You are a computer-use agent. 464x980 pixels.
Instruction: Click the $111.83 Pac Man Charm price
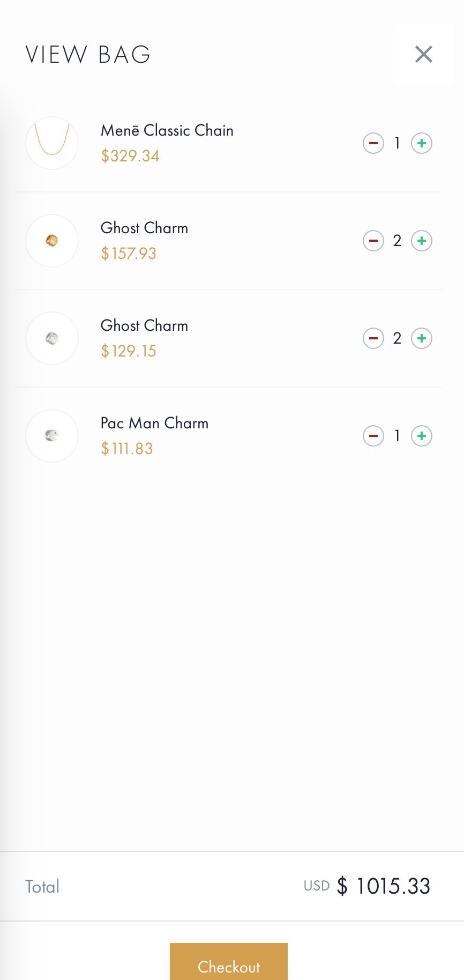pos(127,449)
